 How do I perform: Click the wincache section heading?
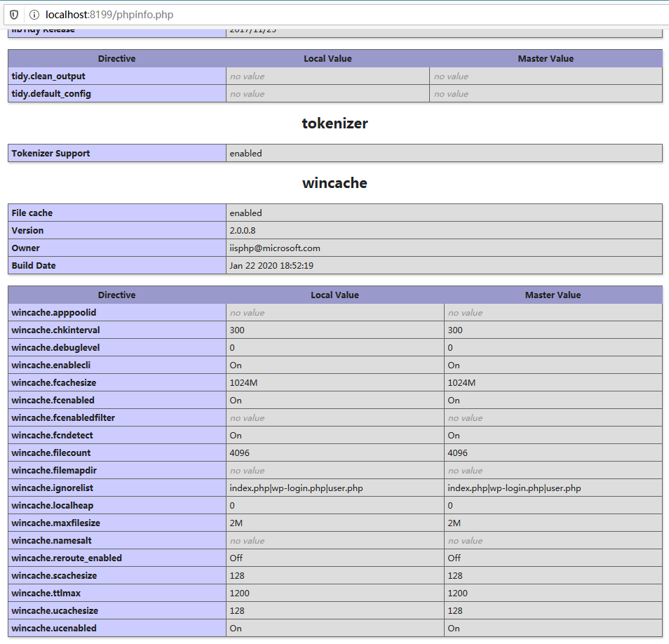(x=334, y=183)
